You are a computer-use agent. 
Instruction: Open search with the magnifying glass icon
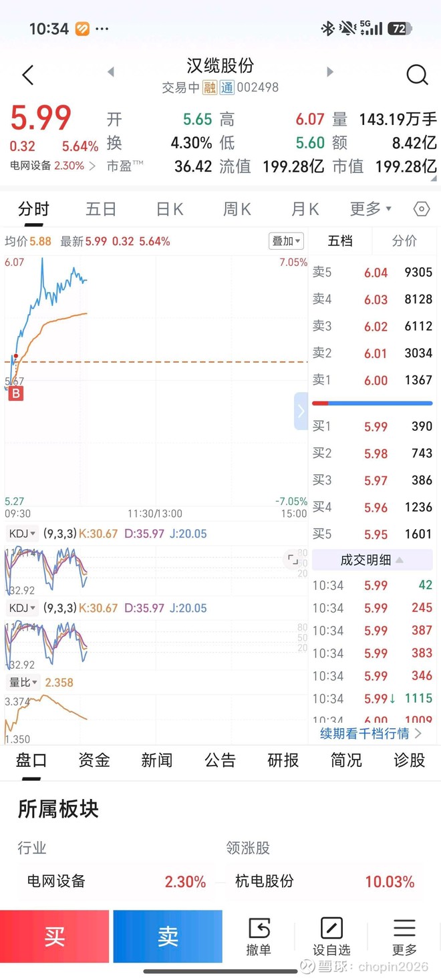point(417,75)
